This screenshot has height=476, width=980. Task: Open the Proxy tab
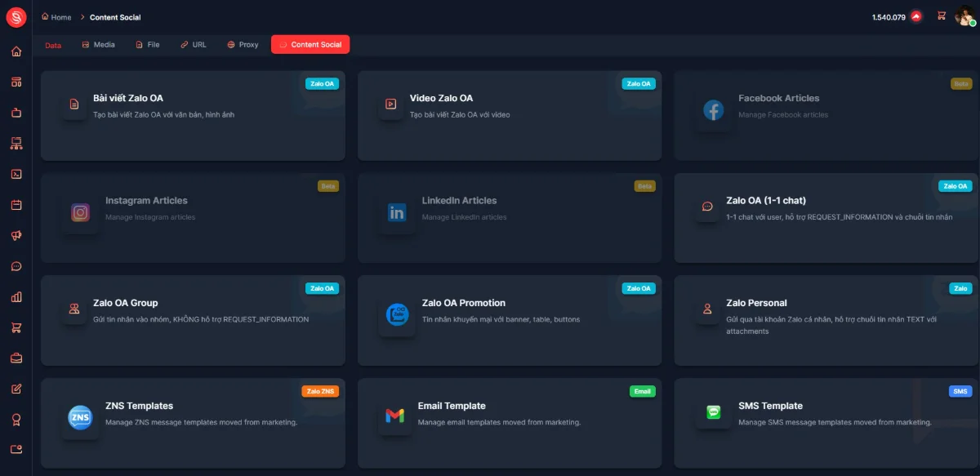coord(242,44)
